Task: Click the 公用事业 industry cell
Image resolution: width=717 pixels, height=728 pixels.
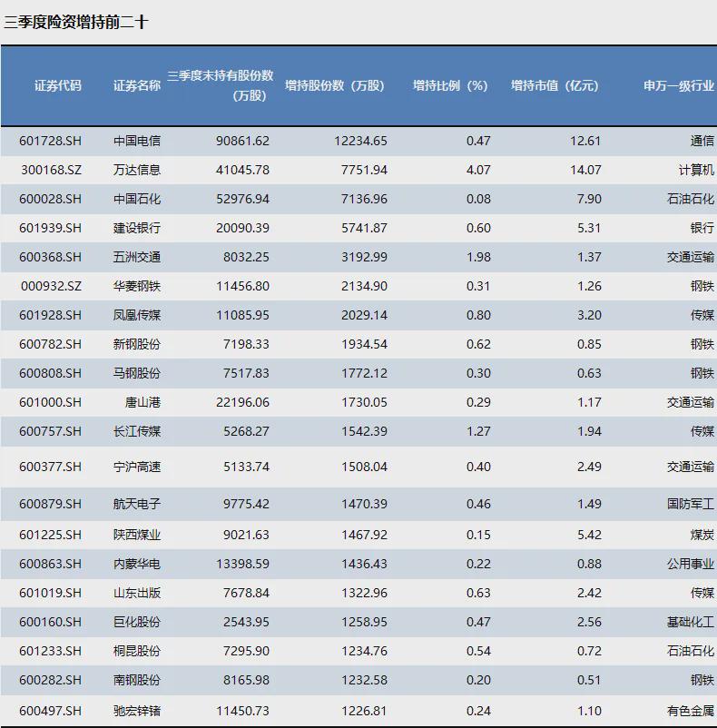Action: [x=691, y=564]
